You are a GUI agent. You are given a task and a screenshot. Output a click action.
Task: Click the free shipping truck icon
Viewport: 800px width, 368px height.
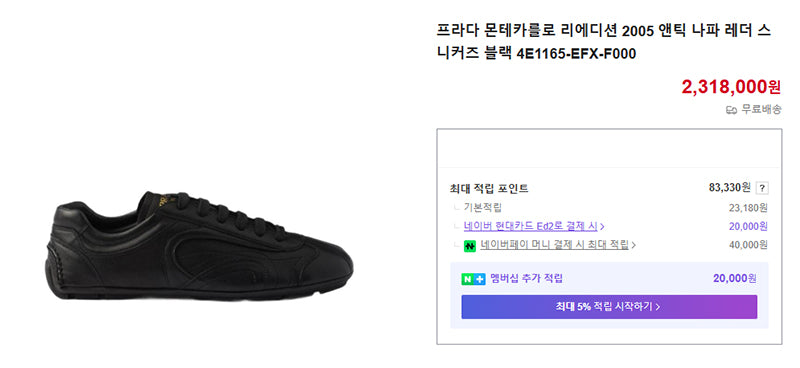732,109
